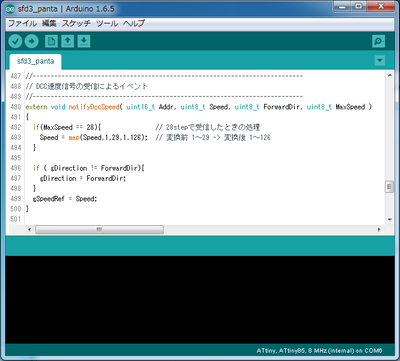
Task: Click the Arduino logo in title bar
Action: tap(11, 9)
